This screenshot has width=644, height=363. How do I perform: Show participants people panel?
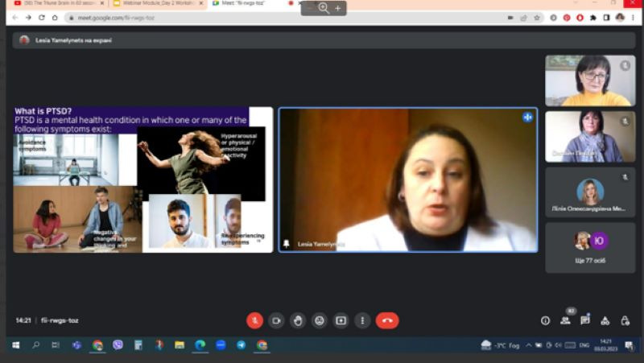pyautogui.click(x=566, y=320)
